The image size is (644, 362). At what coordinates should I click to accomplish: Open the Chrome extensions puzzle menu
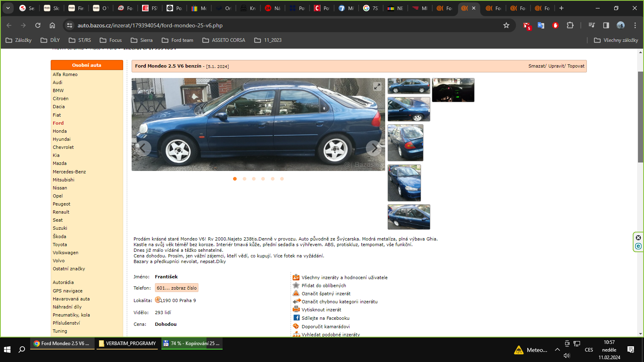570,25
